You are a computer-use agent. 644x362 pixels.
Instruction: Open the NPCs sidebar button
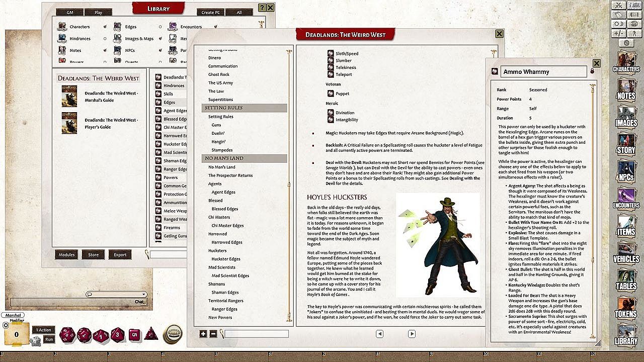pos(626,171)
